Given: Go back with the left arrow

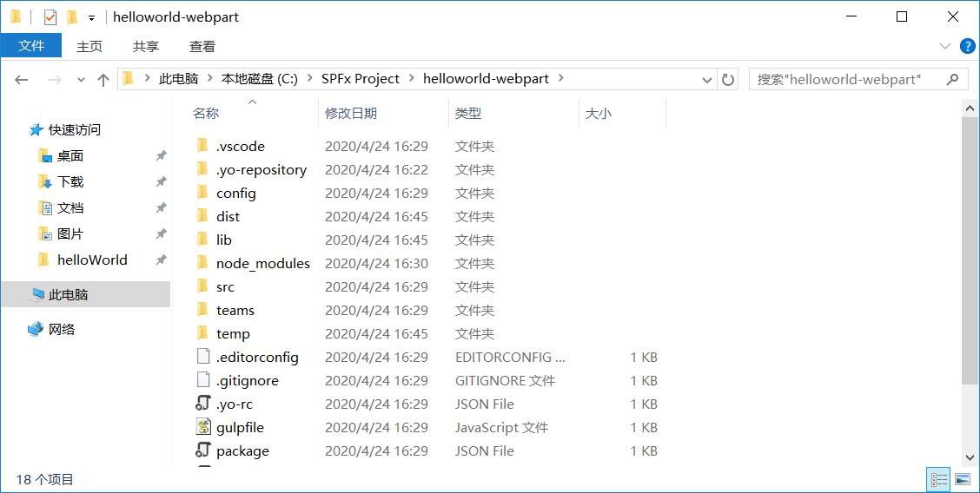Looking at the screenshot, I should pos(22,79).
